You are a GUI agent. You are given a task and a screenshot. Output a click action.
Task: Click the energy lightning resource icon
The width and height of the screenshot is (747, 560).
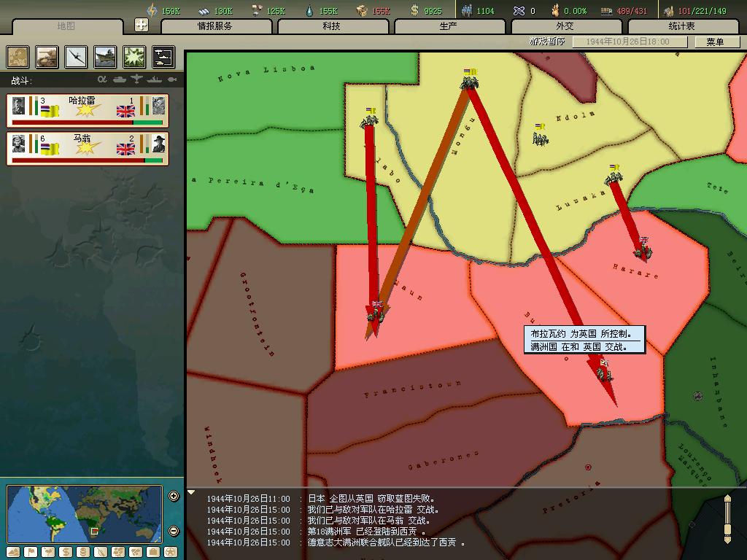(x=152, y=10)
